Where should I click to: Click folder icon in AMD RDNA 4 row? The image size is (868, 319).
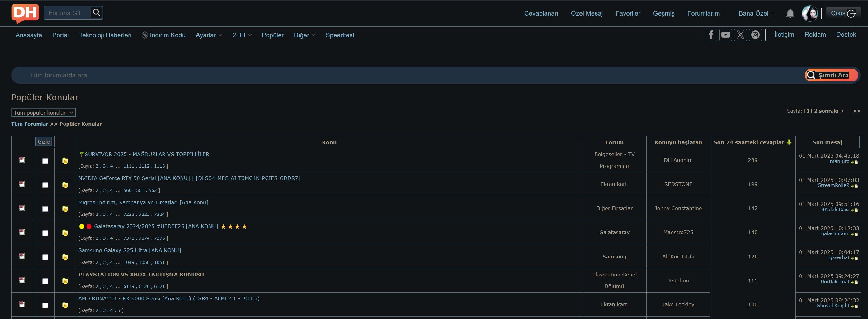click(x=65, y=305)
